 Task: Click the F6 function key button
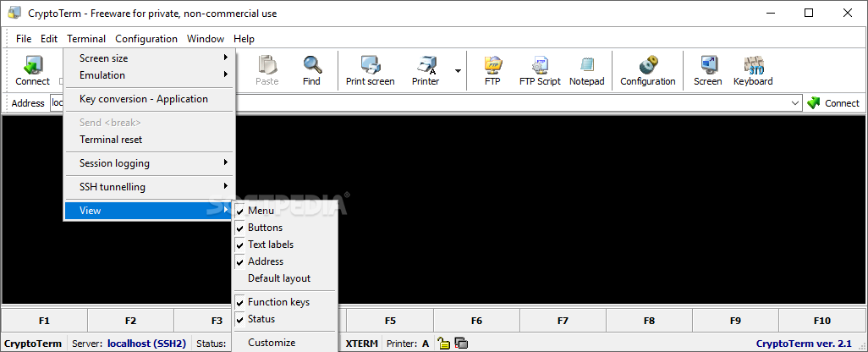[476, 321]
